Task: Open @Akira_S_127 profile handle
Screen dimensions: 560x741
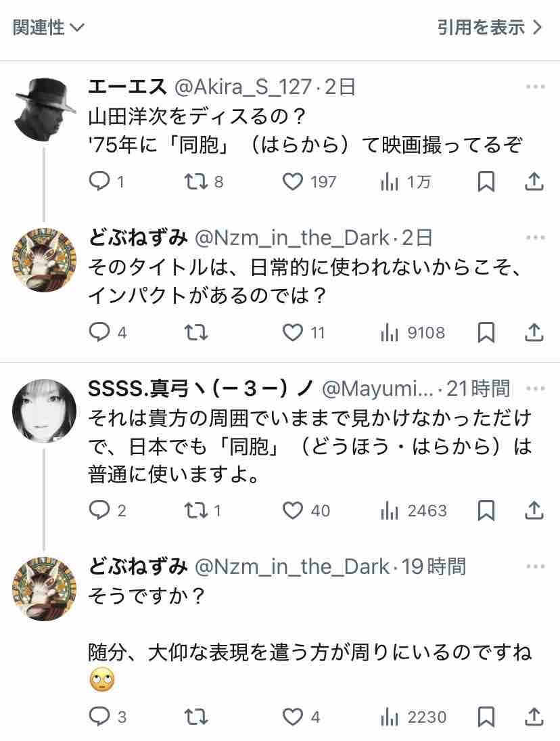Action: click(x=243, y=87)
